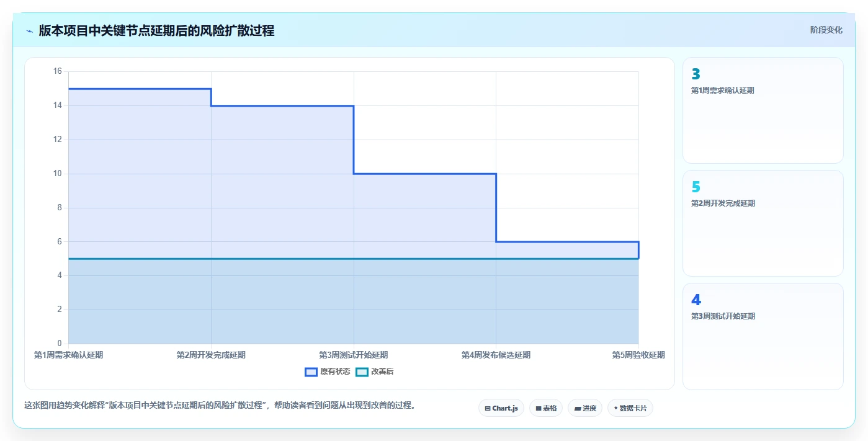The width and height of the screenshot is (868, 441).
Task: Click the icon in the Chart.js tag
Action: 488,409
